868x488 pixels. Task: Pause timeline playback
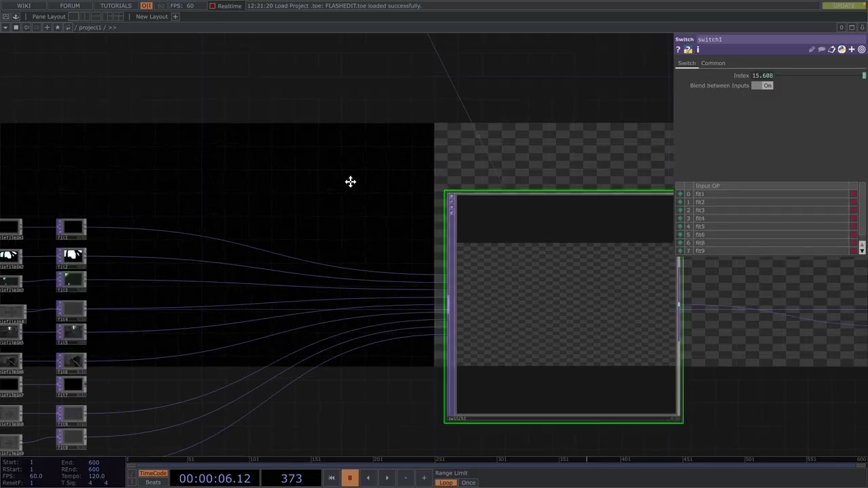click(x=349, y=478)
